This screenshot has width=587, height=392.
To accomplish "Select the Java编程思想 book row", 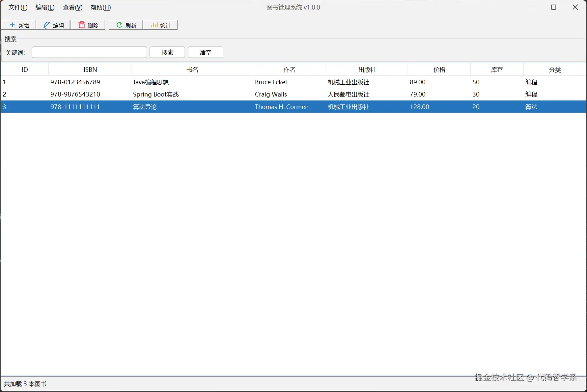I will click(293, 82).
